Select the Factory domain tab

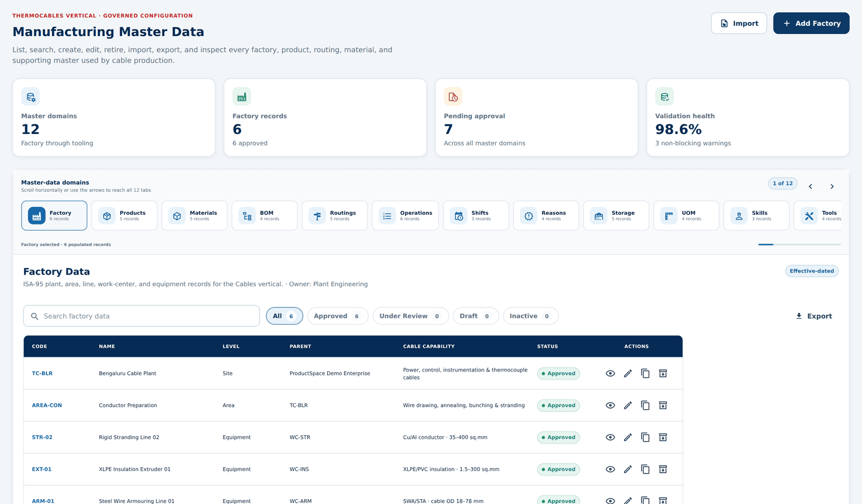click(x=54, y=215)
